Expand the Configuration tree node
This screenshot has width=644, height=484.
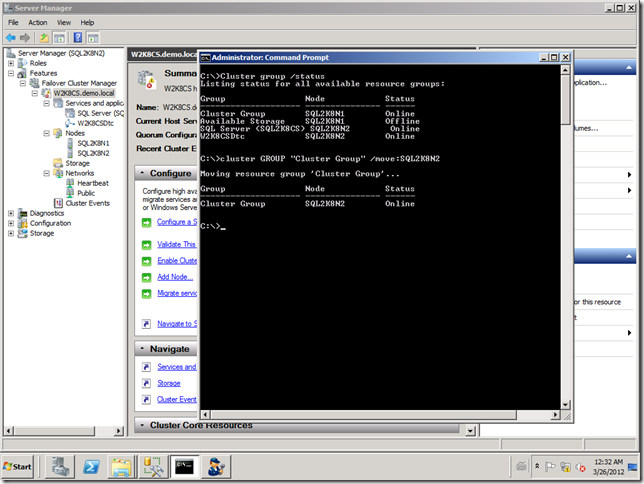point(11,223)
